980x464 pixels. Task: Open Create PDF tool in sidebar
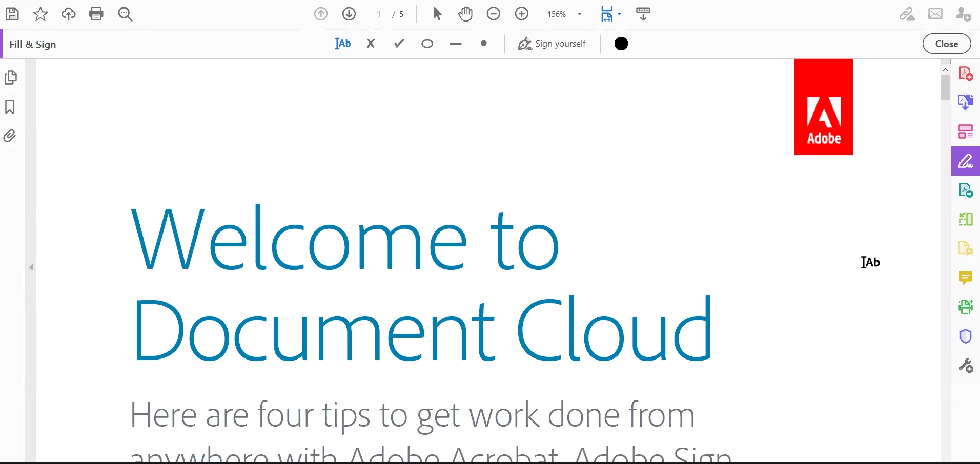tap(966, 74)
